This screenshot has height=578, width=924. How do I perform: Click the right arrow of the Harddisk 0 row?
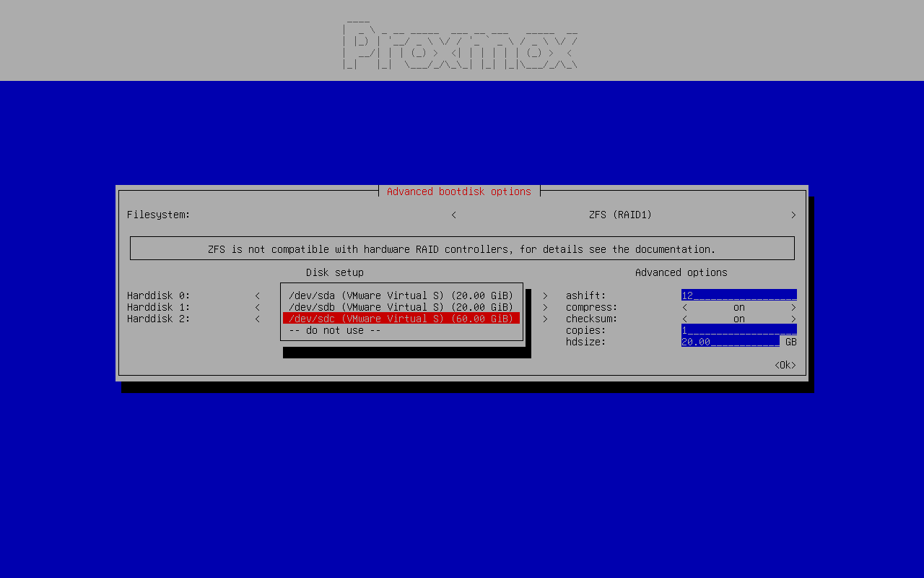[545, 296]
